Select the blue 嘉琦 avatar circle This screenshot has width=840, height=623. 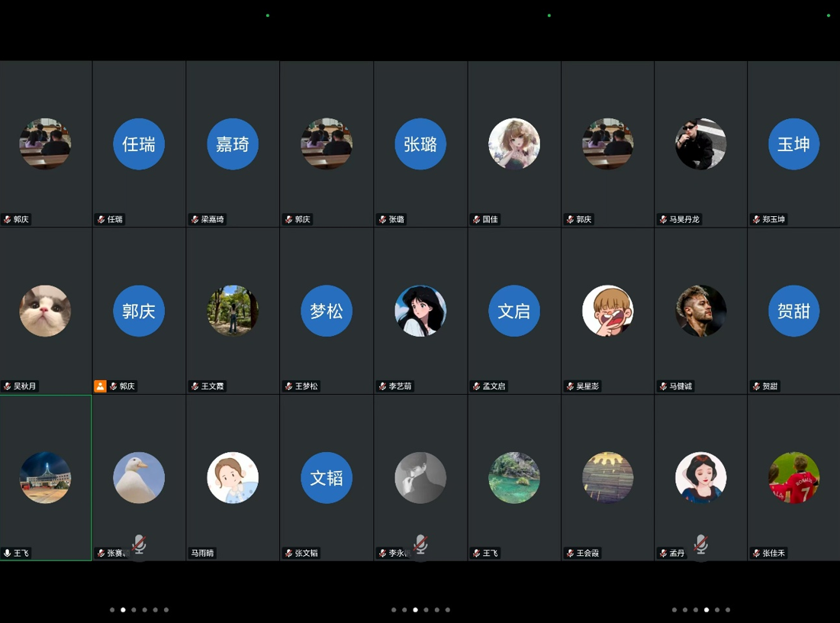point(233,144)
